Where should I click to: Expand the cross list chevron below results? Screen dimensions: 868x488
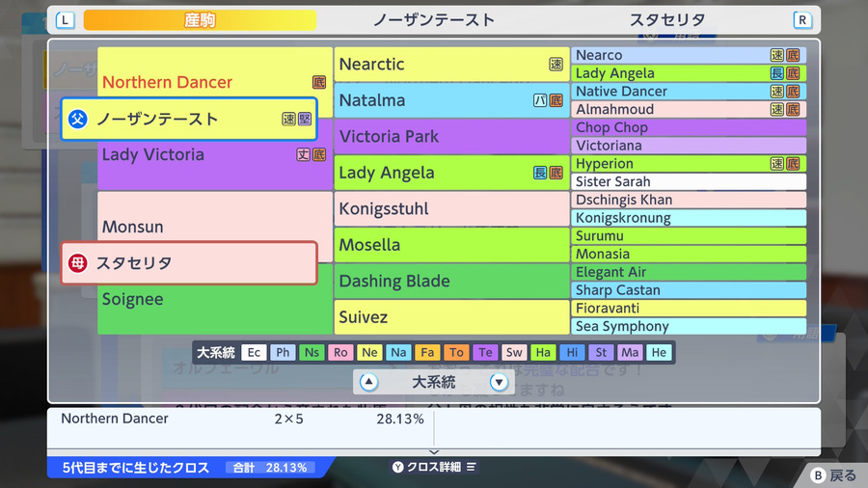tap(434, 452)
